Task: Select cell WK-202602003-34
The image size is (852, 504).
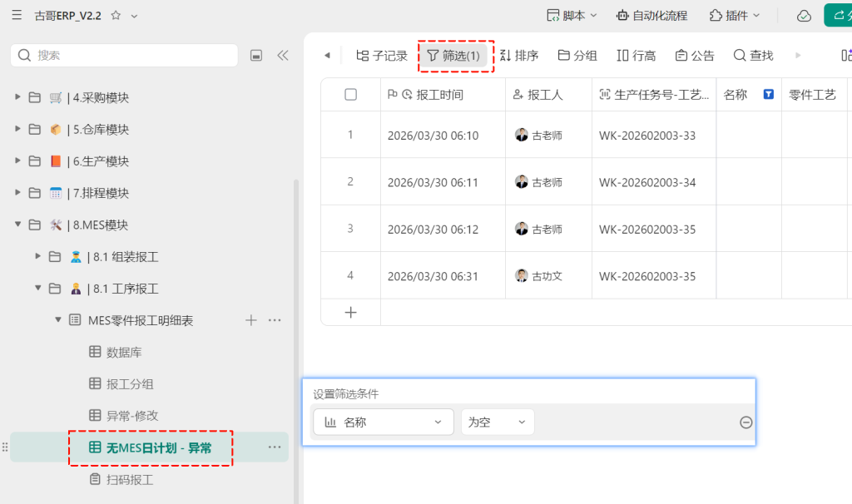Action: coord(654,182)
